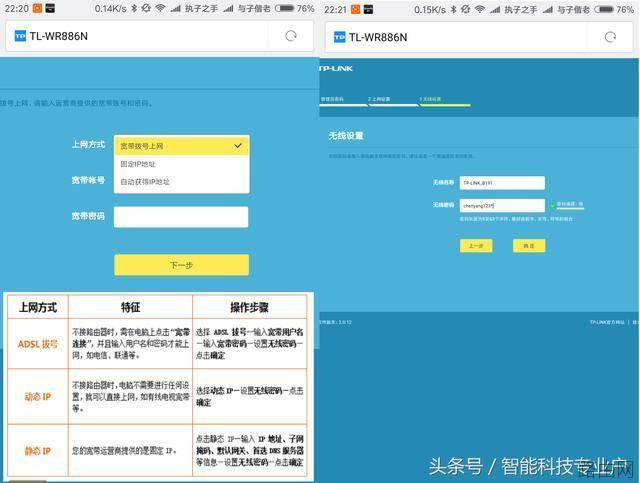The width and height of the screenshot is (640, 483).
Task: Tap the rotation-lock icon in the right status bar
Action: coord(465,9)
